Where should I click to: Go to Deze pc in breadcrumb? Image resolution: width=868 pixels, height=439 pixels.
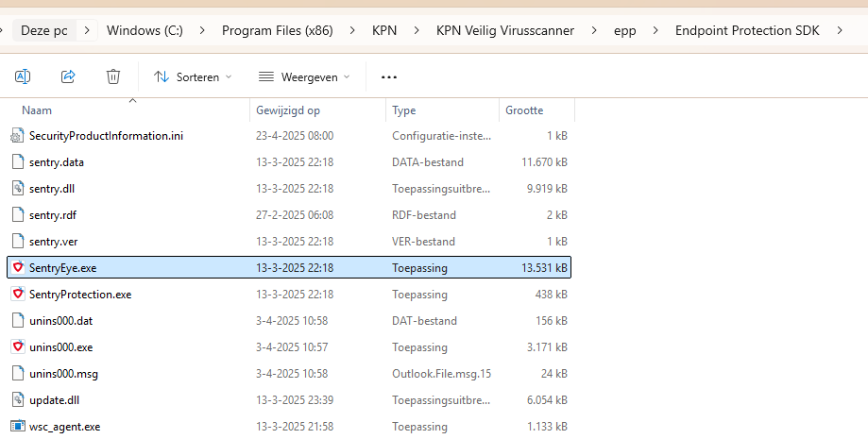44,30
